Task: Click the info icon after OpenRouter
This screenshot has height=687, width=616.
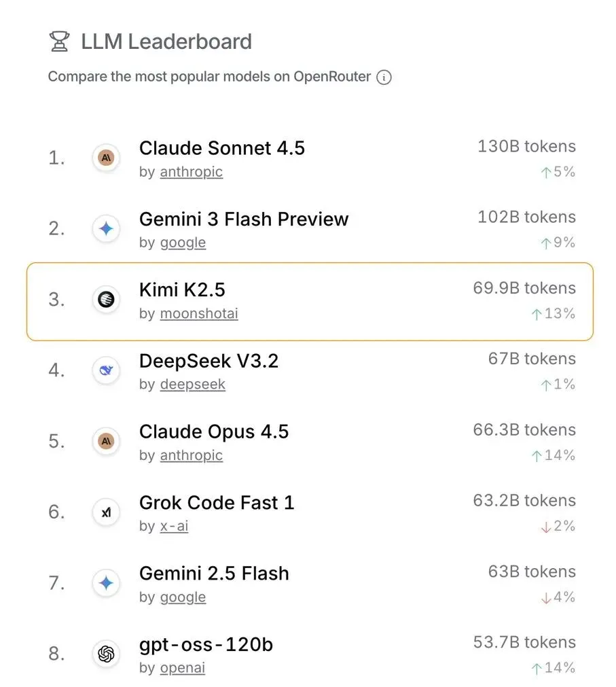Action: 384,77
